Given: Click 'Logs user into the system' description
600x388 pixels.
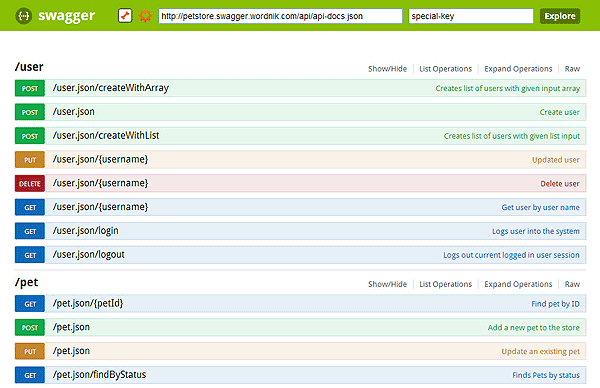Looking at the screenshot, I should click(x=536, y=231).
